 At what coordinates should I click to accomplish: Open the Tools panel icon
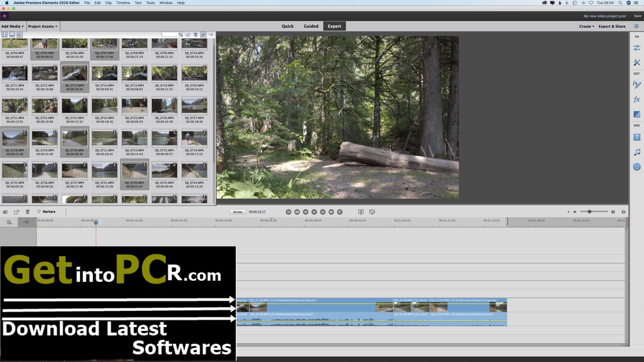pos(637,63)
